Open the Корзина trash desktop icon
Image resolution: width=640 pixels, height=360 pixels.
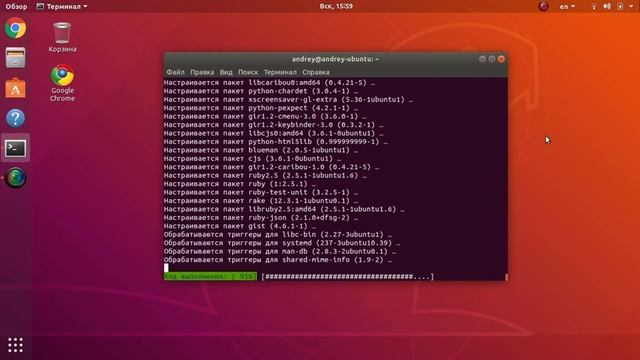pos(62,37)
